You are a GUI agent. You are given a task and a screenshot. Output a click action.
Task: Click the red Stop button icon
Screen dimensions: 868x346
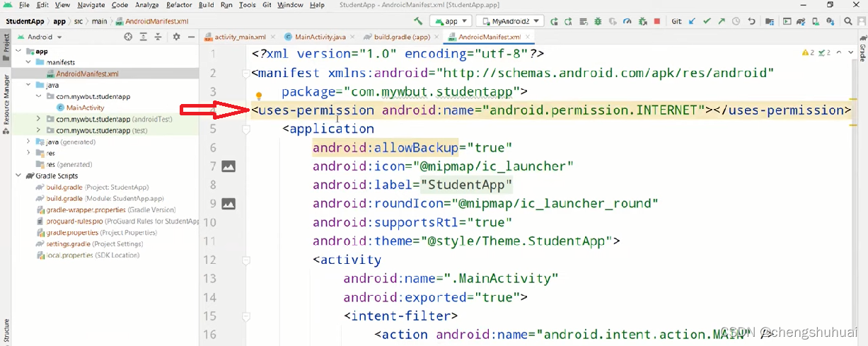coord(657,21)
